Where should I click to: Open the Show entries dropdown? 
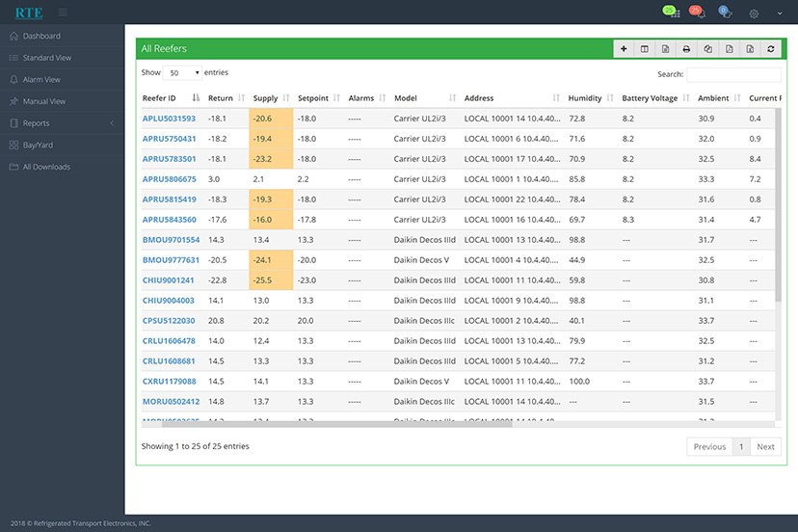tap(182, 73)
